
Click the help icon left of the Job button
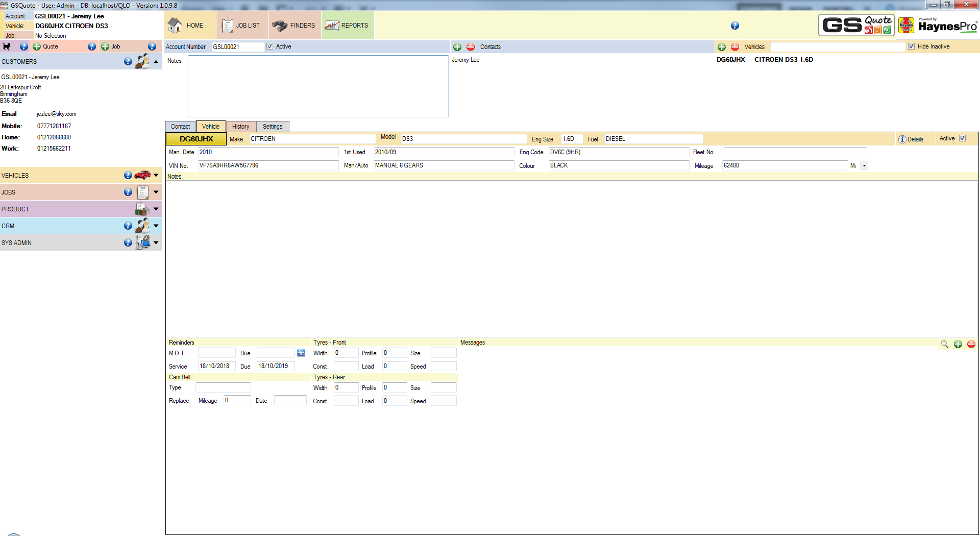92,46
